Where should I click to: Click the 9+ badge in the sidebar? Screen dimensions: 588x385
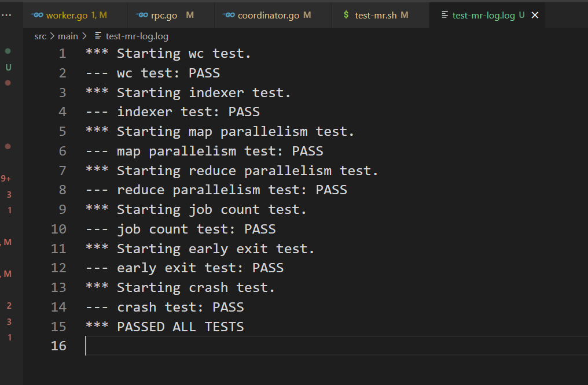pyautogui.click(x=6, y=179)
